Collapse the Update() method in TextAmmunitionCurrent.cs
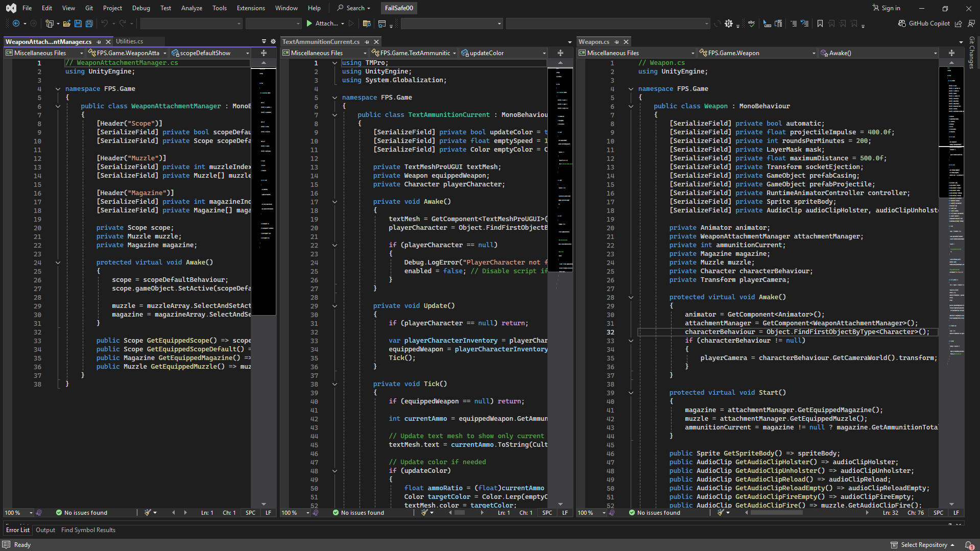The height and width of the screenshot is (551, 980). tap(335, 306)
